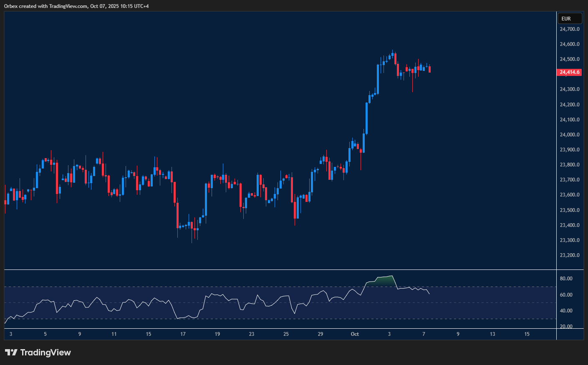This screenshot has width=588, height=365.
Task: Open the EUR currency selector
Action: 570,18
